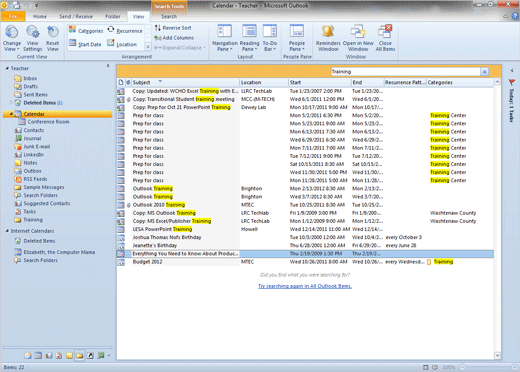Arrange by Location

pos(122,44)
